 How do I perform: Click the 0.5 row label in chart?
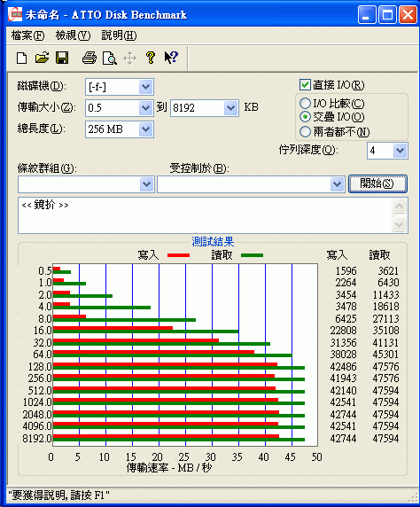point(45,270)
